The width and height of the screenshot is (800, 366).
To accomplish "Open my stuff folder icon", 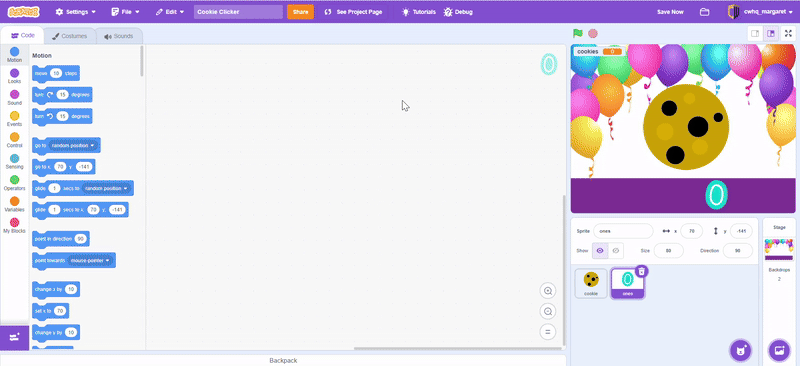I will point(705,12).
